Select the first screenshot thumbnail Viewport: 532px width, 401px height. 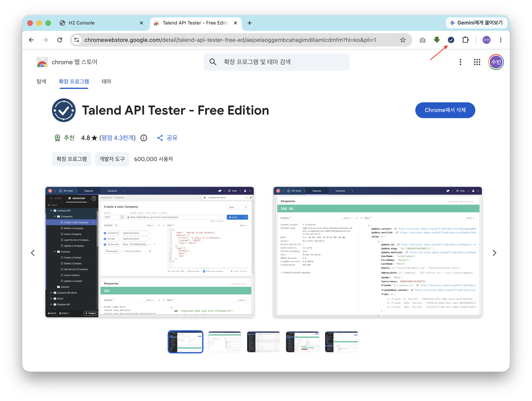coord(185,342)
